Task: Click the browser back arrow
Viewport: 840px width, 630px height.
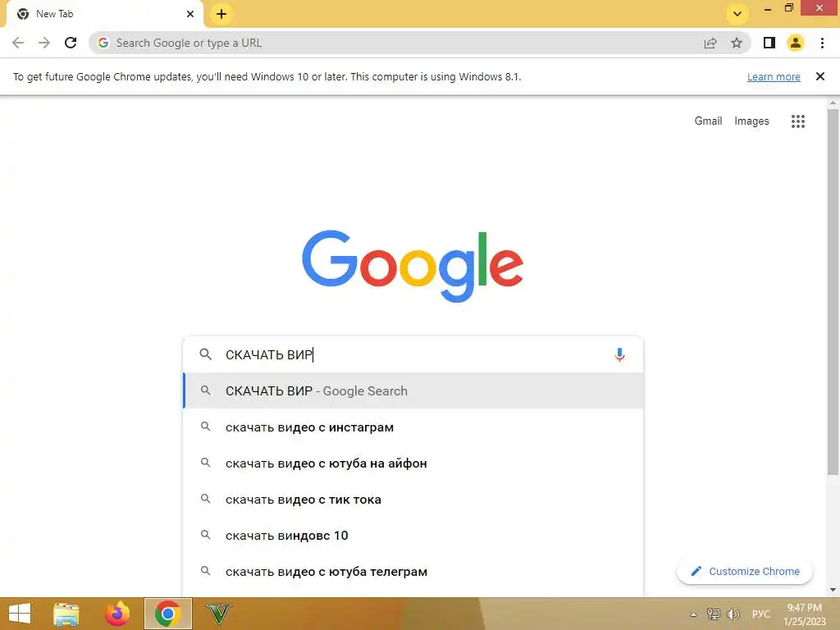Action: click(18, 43)
